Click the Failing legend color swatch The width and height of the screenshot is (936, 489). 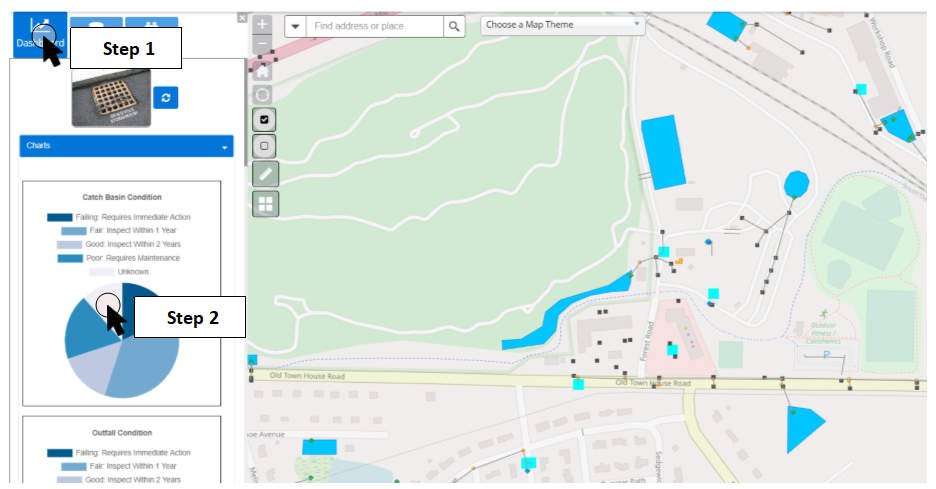[x=59, y=217]
